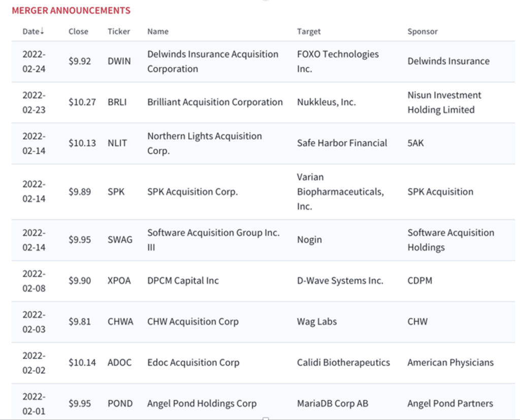
Task: Click the 2022-02-14 date in the NLIT row
Action: [34, 143]
